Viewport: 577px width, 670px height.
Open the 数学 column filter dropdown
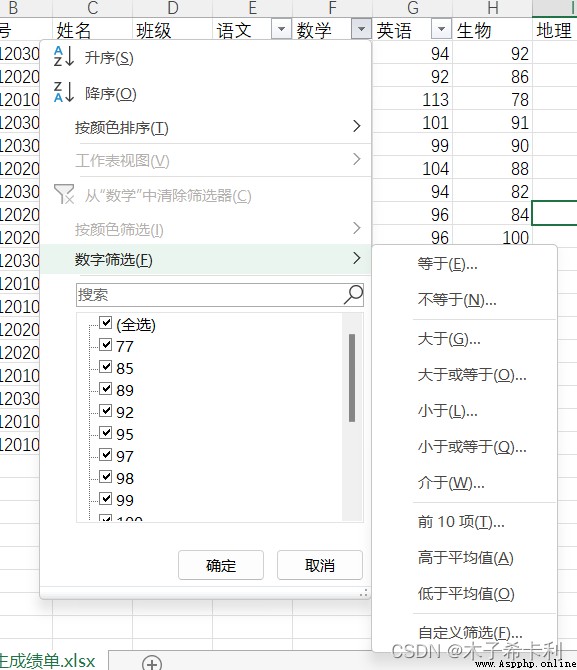point(361,29)
